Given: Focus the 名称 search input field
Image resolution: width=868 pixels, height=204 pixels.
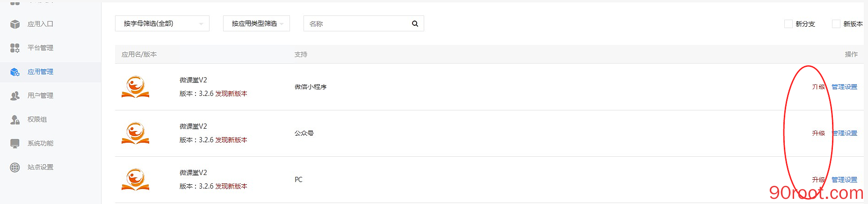Looking at the screenshot, I should click(x=358, y=24).
